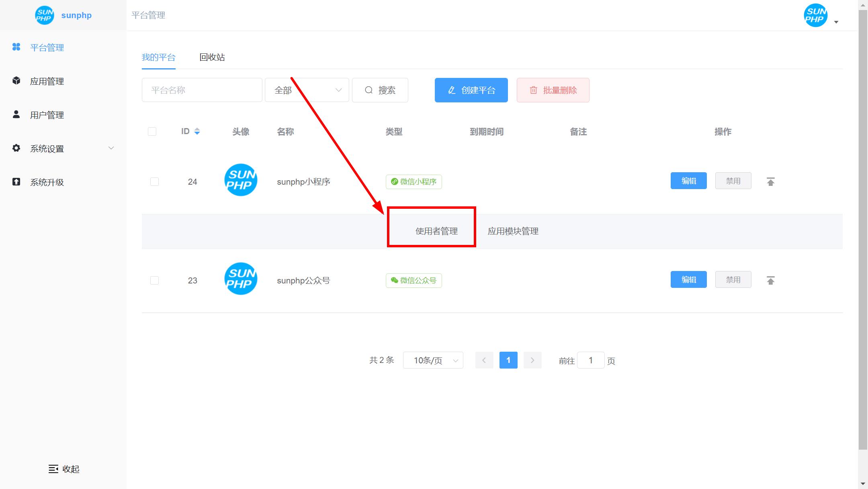Viewport: 868px width, 489px height.
Task: Click the name sunphp公众号
Action: pyautogui.click(x=303, y=281)
